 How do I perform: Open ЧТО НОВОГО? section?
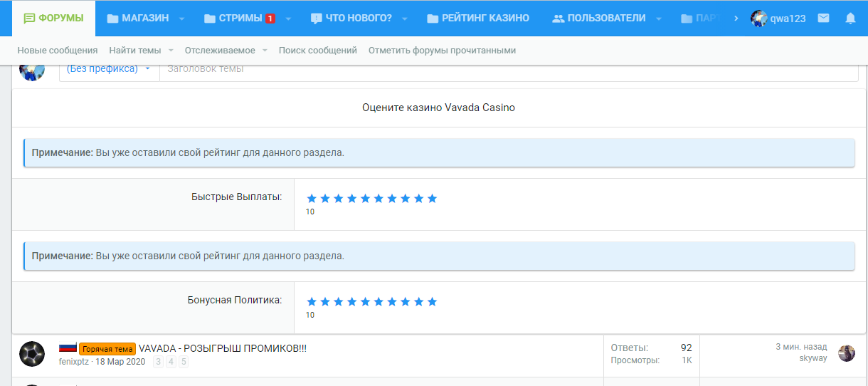pos(351,18)
